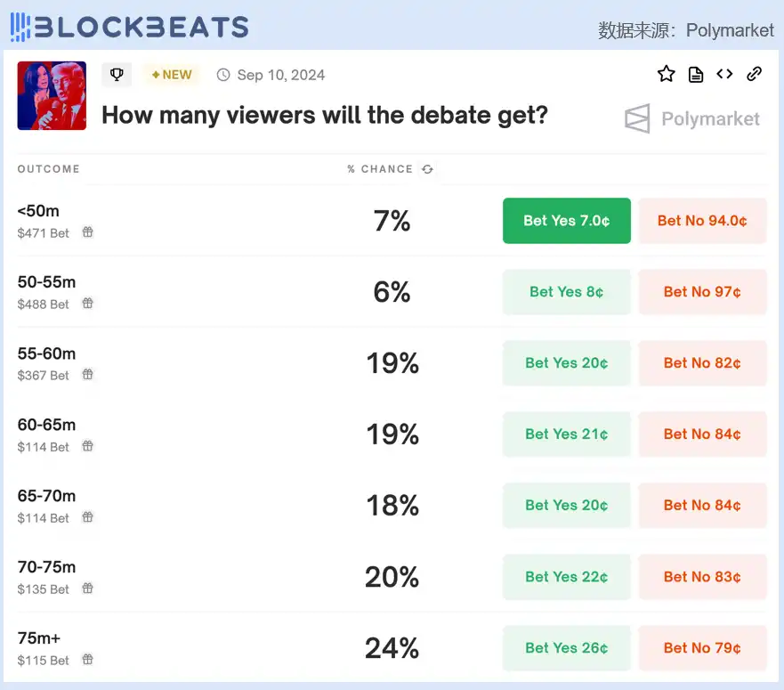Click the BlockBeats logo

click(x=129, y=27)
